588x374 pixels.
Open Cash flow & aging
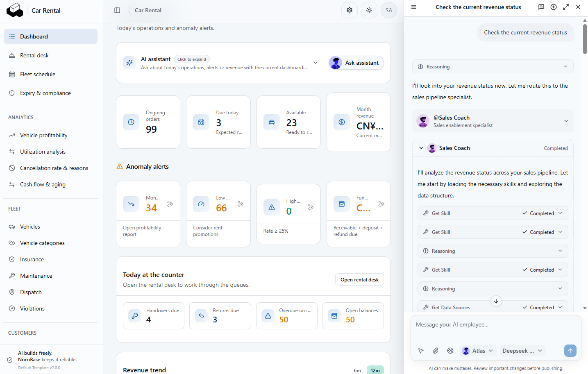[x=51, y=184]
